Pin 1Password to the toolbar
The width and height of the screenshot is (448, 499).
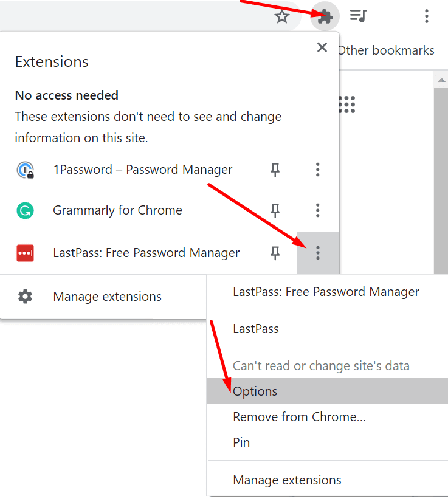point(275,170)
